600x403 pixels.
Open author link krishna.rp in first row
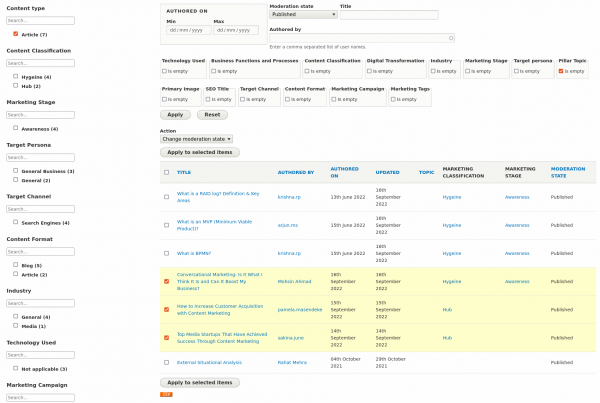point(289,197)
